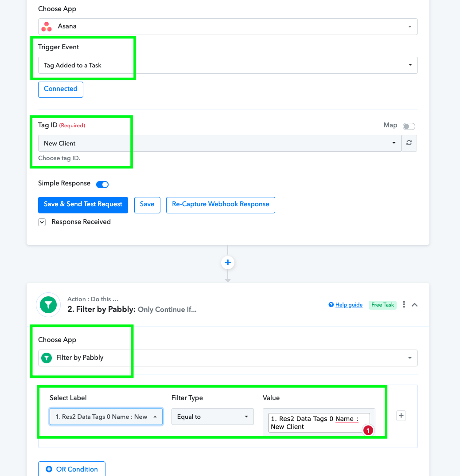The image size is (460, 476).
Task: Click the Asana logo icon
Action: click(x=47, y=27)
